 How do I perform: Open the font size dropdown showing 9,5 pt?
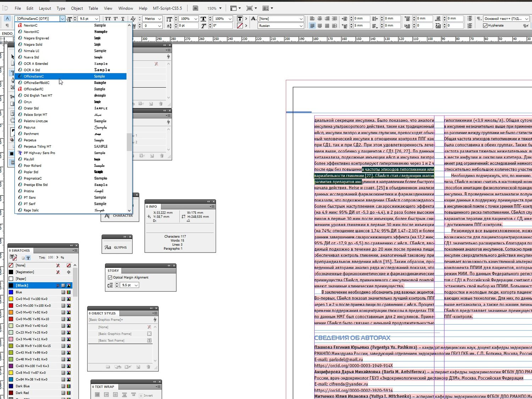[x=96, y=19]
